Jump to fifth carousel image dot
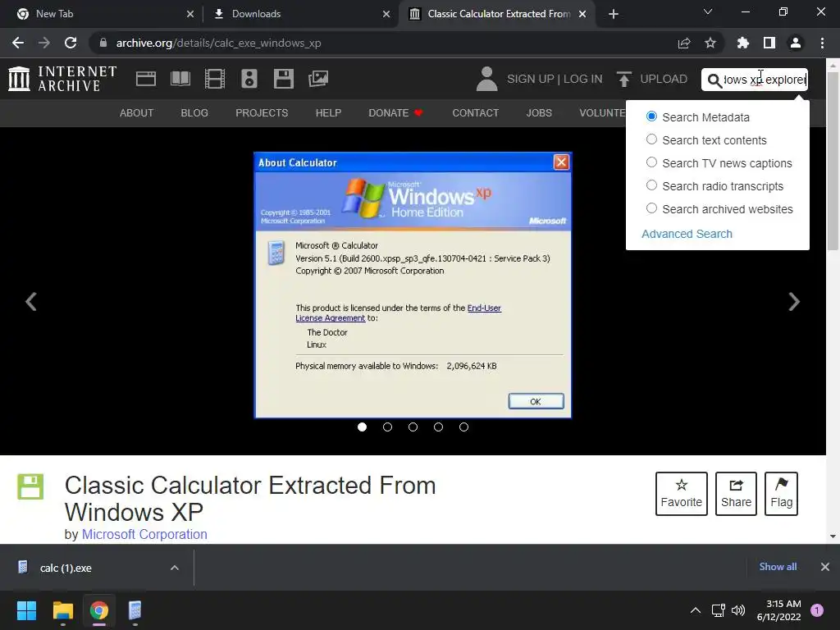The width and height of the screenshot is (840, 630). pyautogui.click(x=464, y=427)
